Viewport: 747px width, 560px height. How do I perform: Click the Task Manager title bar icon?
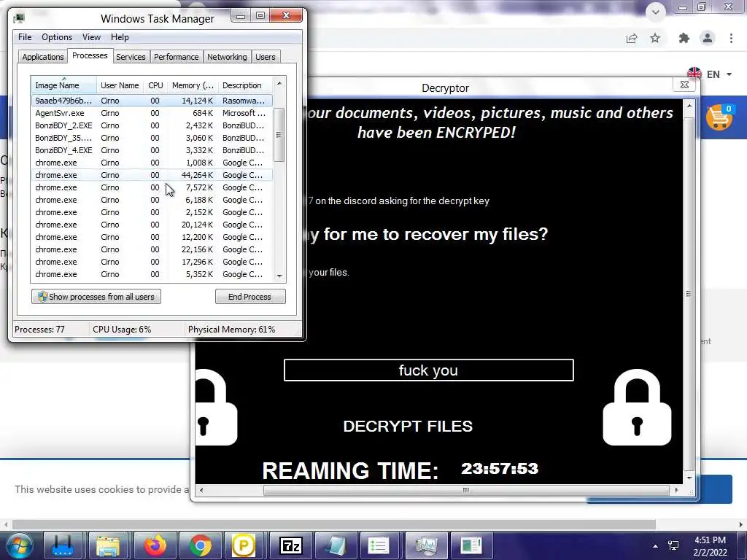pos(19,18)
